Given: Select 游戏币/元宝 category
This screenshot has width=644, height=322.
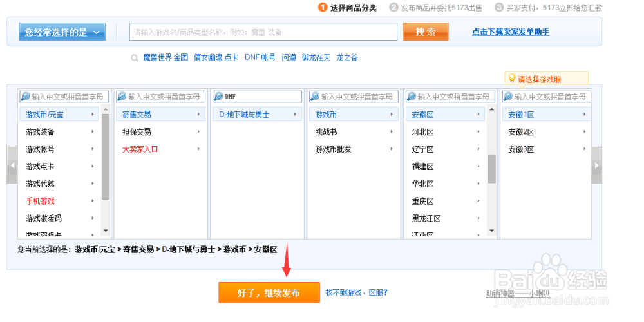Looking at the screenshot, I should point(59,115).
